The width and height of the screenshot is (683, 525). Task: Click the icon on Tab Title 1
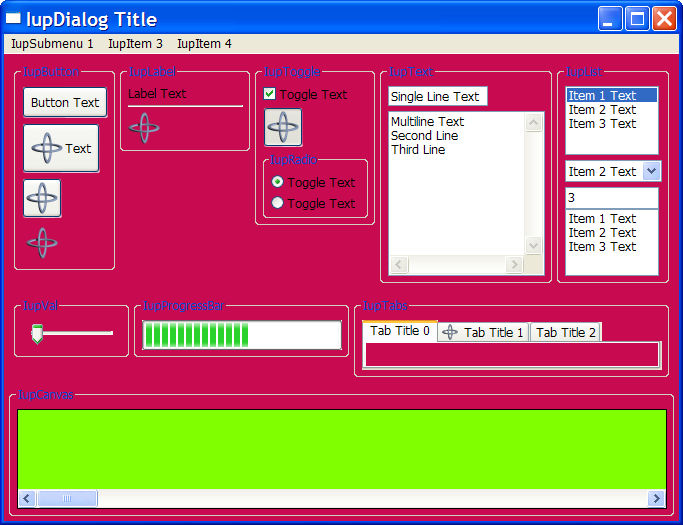pos(450,332)
